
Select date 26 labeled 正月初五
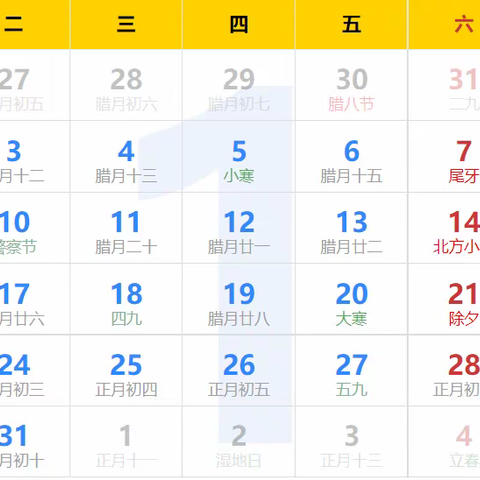239,370
